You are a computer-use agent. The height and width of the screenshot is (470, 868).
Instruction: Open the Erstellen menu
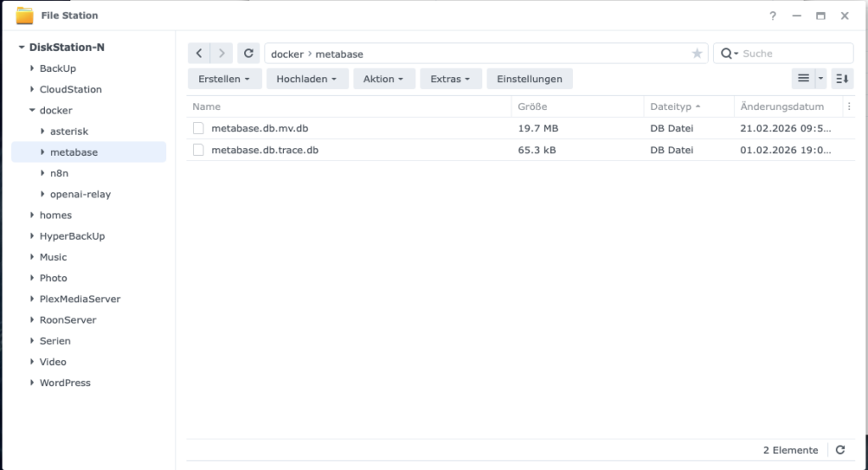224,79
